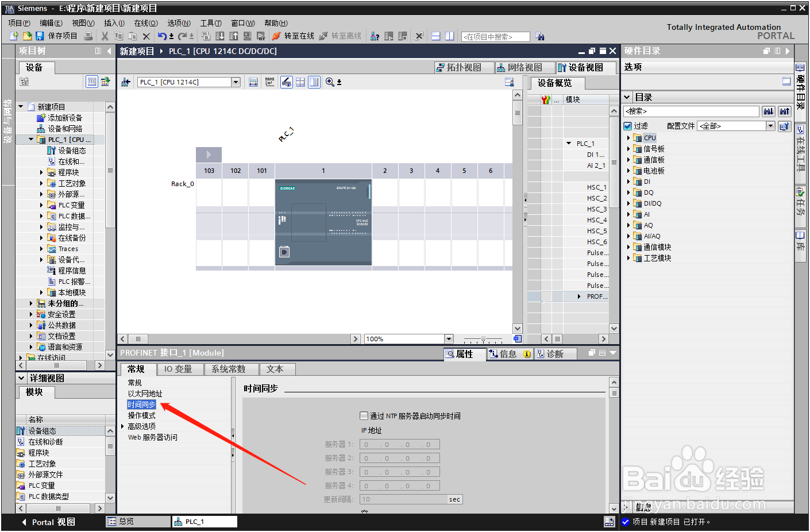Click the download to device icon
The width and height of the screenshot is (810, 532).
pyautogui.click(x=220, y=36)
